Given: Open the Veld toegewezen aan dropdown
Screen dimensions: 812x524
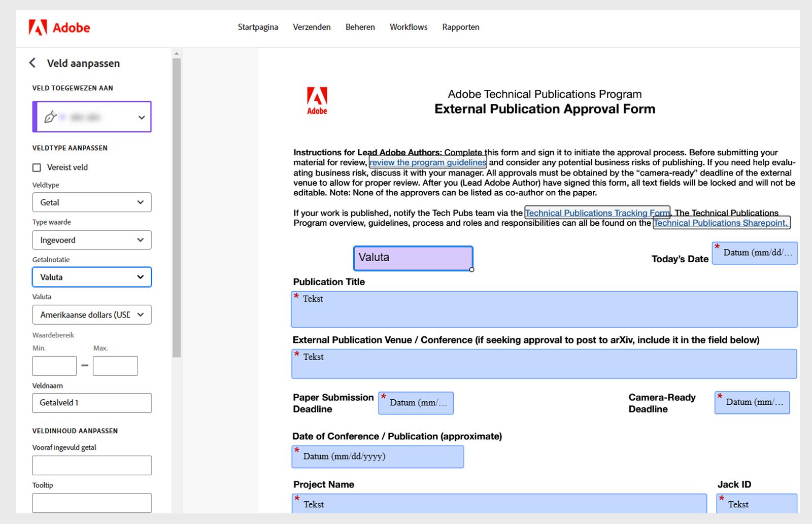Looking at the screenshot, I should click(92, 117).
